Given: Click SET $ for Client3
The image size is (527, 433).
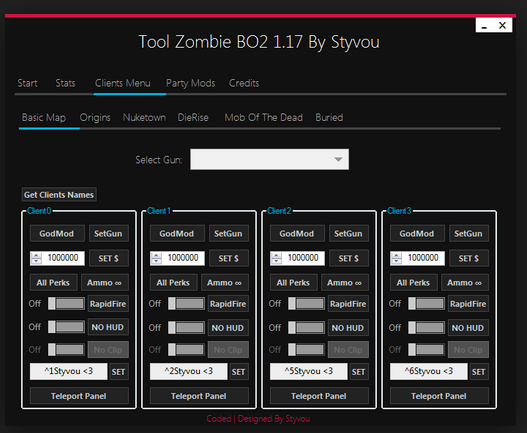Looking at the screenshot, I should click(469, 258).
